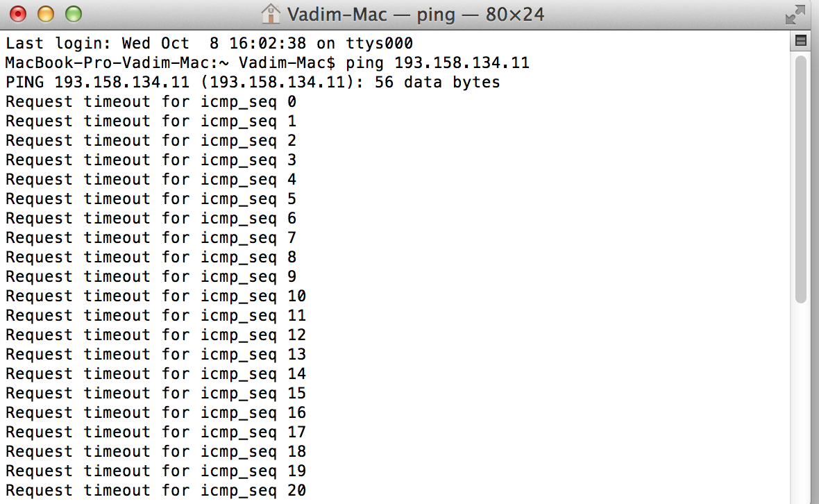Viewport: 819px width, 504px height.
Task: Click the empty scrollbar track below the thumb
Action: [801, 402]
